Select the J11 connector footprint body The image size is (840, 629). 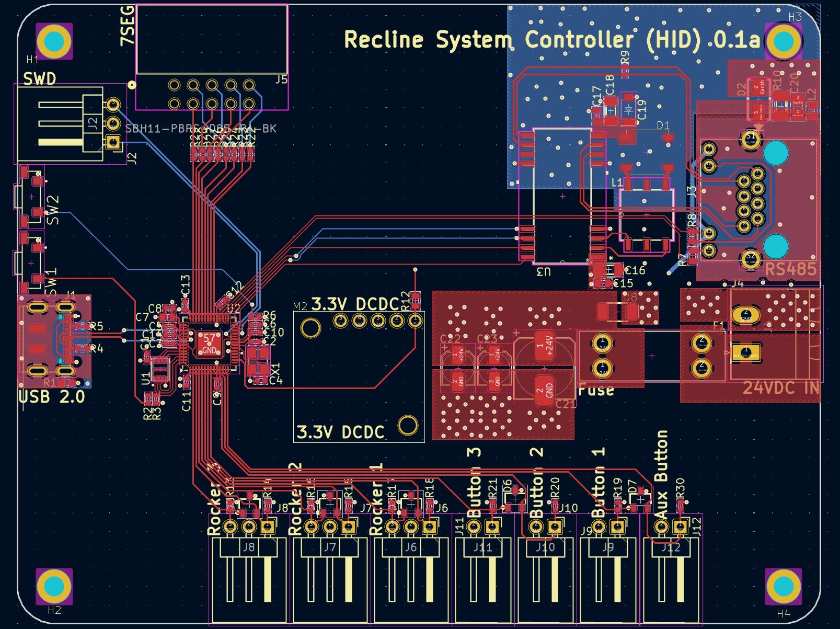coord(483,570)
